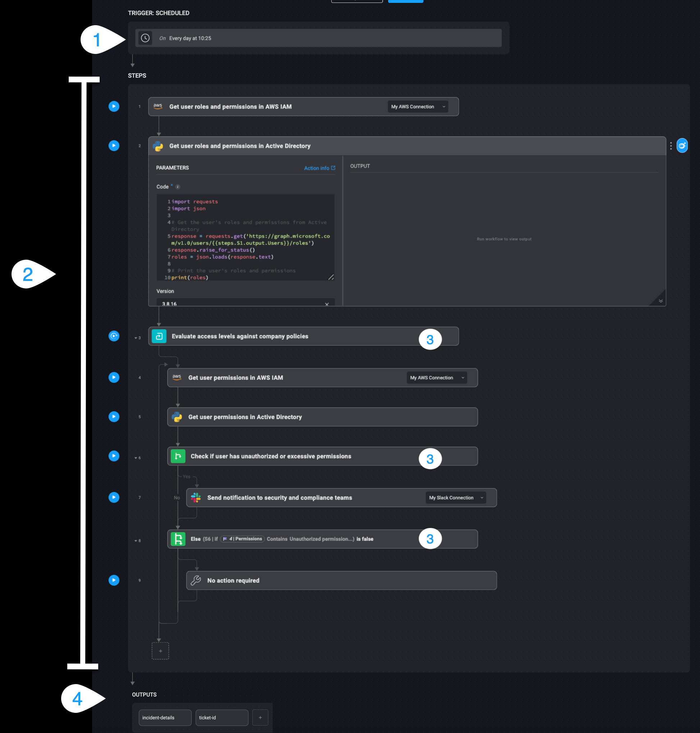Click the 4 | Permissions variable chip

(x=242, y=539)
